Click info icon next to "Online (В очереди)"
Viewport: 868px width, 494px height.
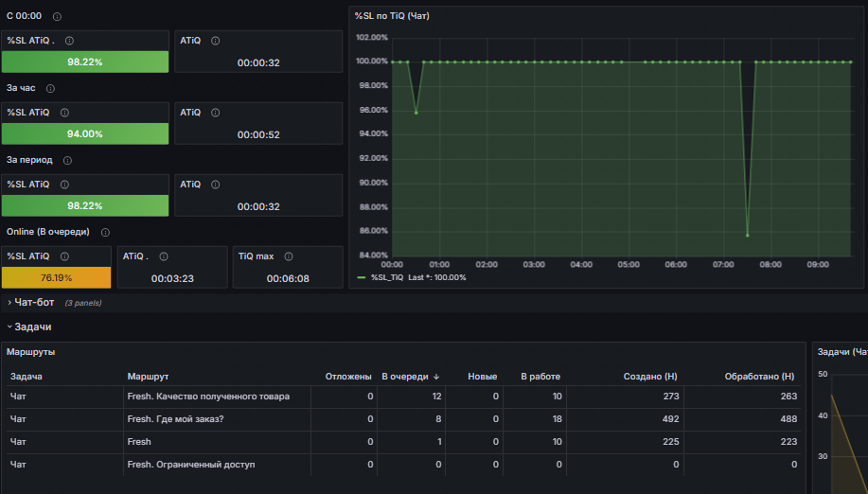click(105, 232)
